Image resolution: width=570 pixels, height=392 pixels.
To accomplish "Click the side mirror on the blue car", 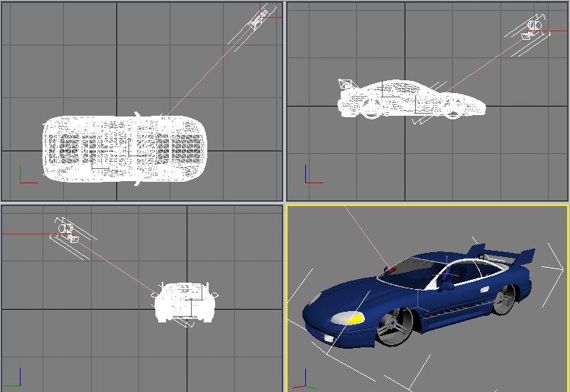I will click(446, 285).
